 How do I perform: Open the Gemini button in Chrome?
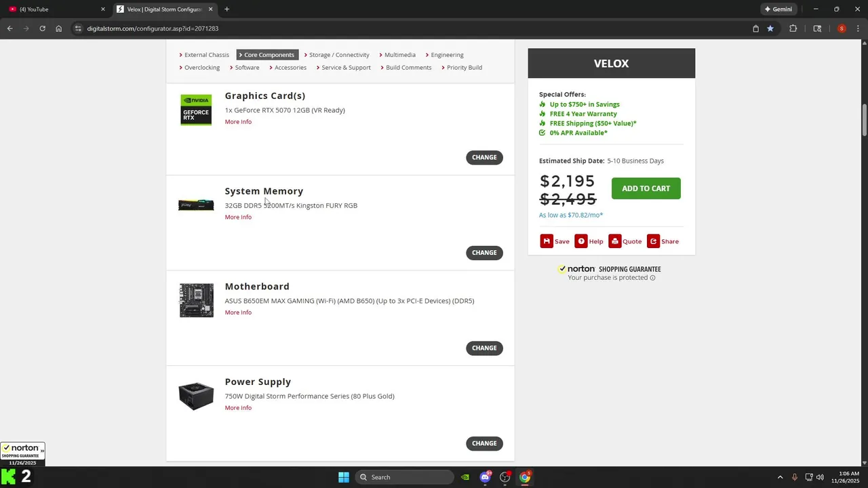tap(778, 9)
